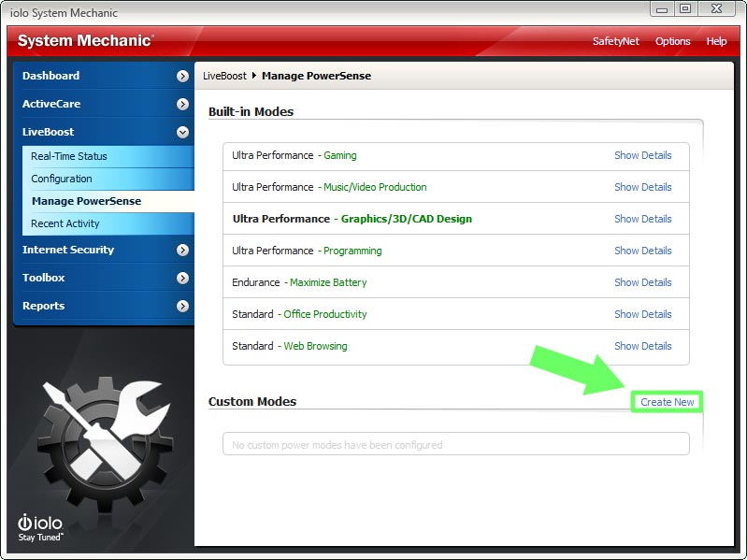This screenshot has height=560, width=747.
Task: Click LiveBoost in the breadcrumb
Action: [x=224, y=76]
